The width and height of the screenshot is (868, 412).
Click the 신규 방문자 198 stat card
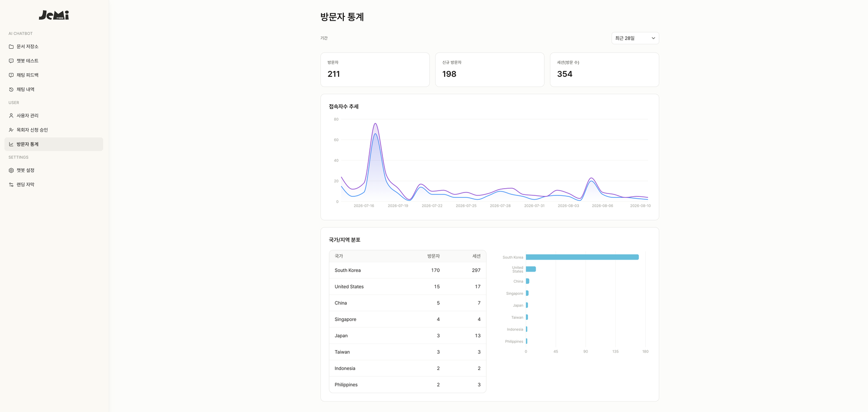pos(489,69)
